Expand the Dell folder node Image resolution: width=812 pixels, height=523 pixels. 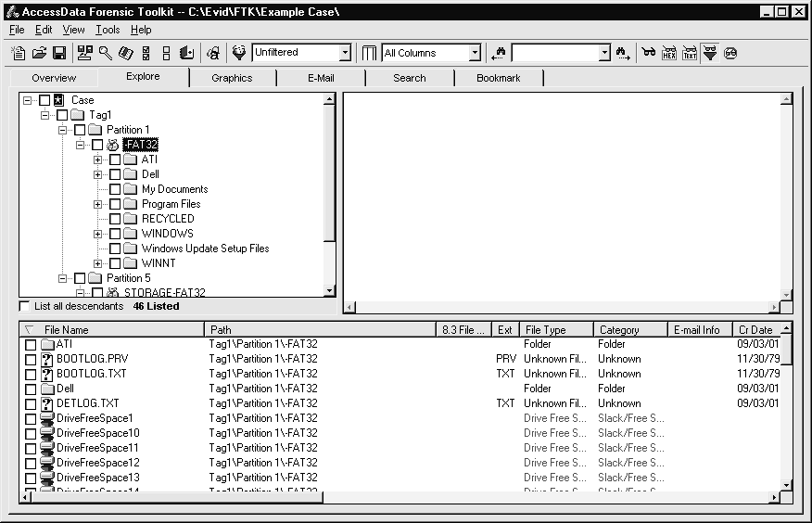[97, 175]
